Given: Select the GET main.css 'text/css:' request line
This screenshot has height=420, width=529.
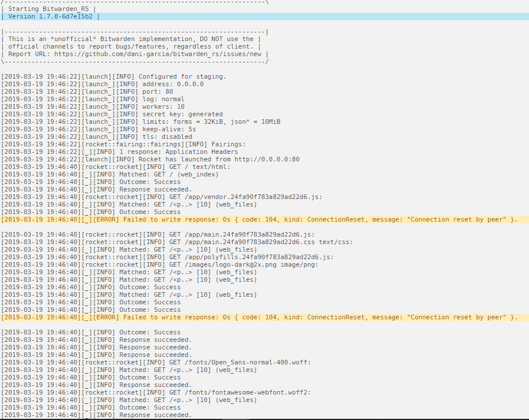Looking at the screenshot, I should coord(177,242).
